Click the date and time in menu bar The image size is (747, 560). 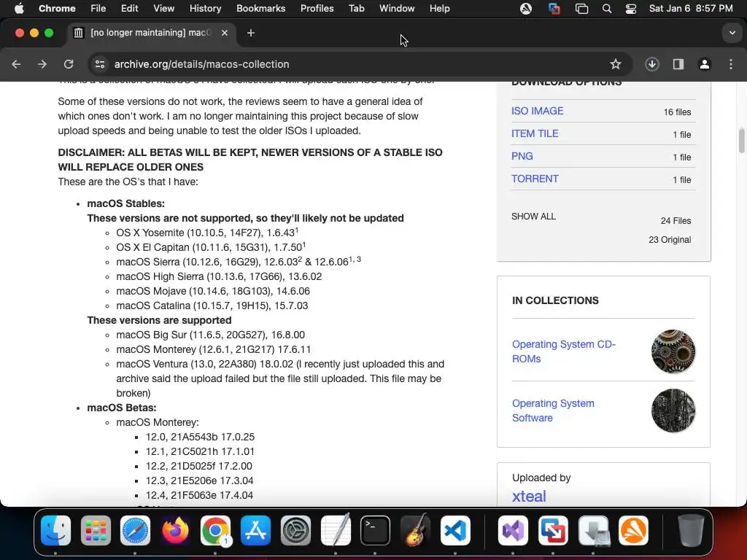click(691, 9)
